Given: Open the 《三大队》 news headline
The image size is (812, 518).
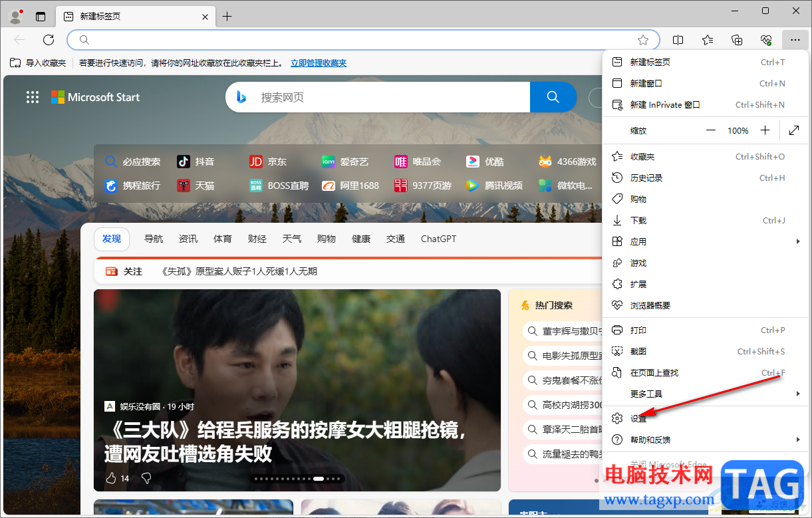Looking at the screenshot, I should (x=286, y=442).
